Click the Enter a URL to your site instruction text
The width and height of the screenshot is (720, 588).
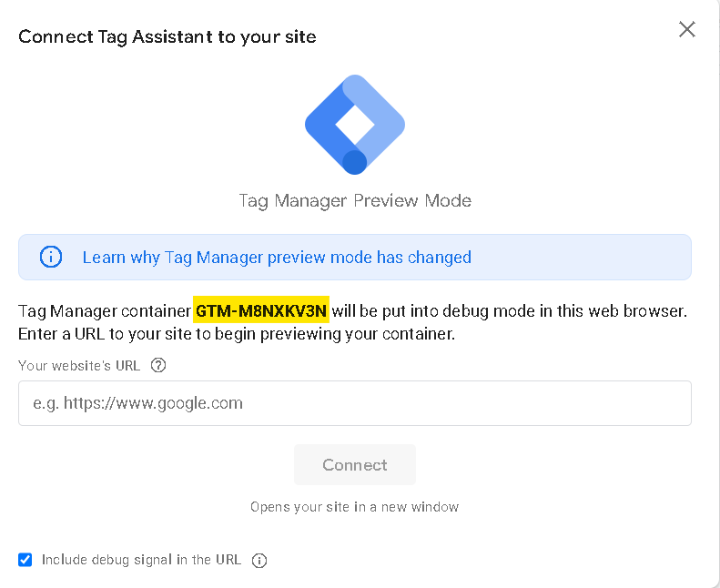(237, 334)
